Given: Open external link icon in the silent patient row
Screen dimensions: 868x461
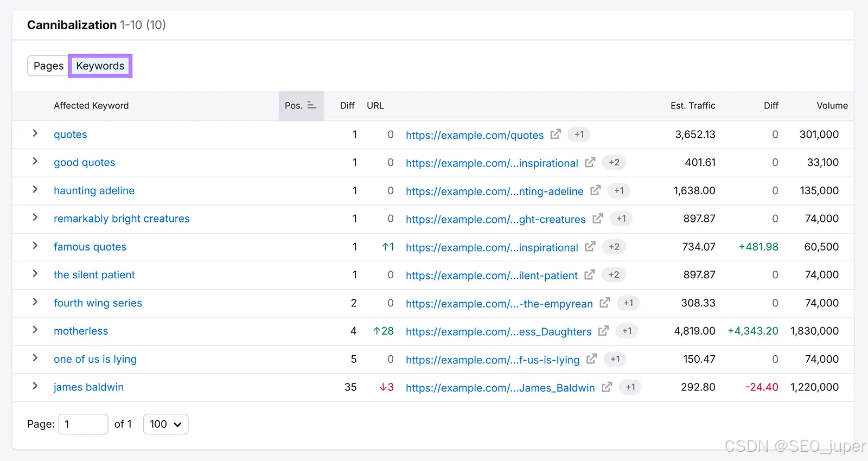Looking at the screenshot, I should pos(590,274).
